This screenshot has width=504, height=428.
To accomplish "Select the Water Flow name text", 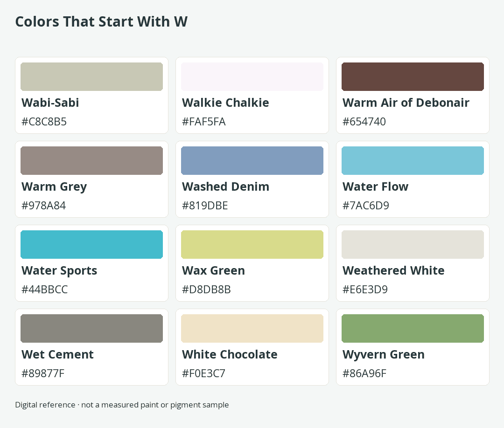I will pyautogui.click(x=375, y=186).
